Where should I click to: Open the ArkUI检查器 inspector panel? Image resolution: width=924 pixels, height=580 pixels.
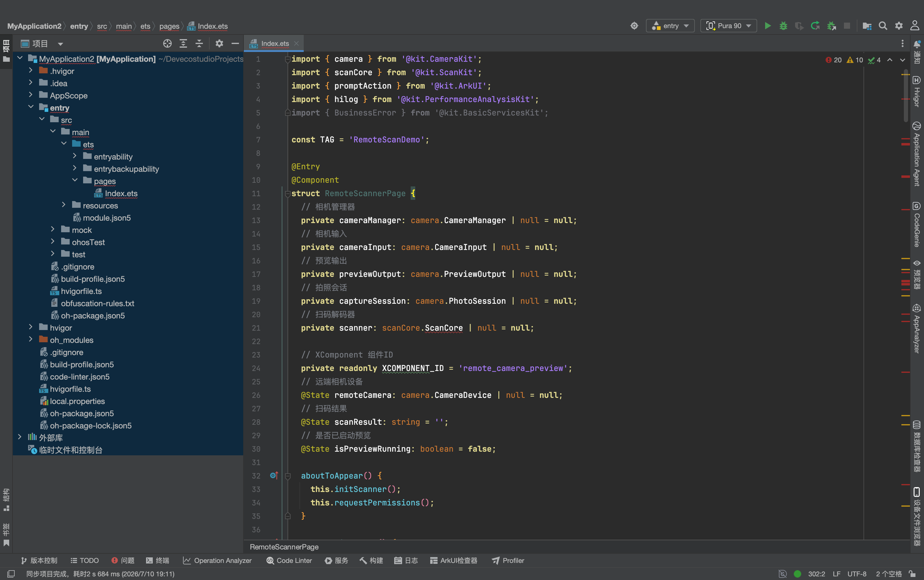[x=454, y=560]
